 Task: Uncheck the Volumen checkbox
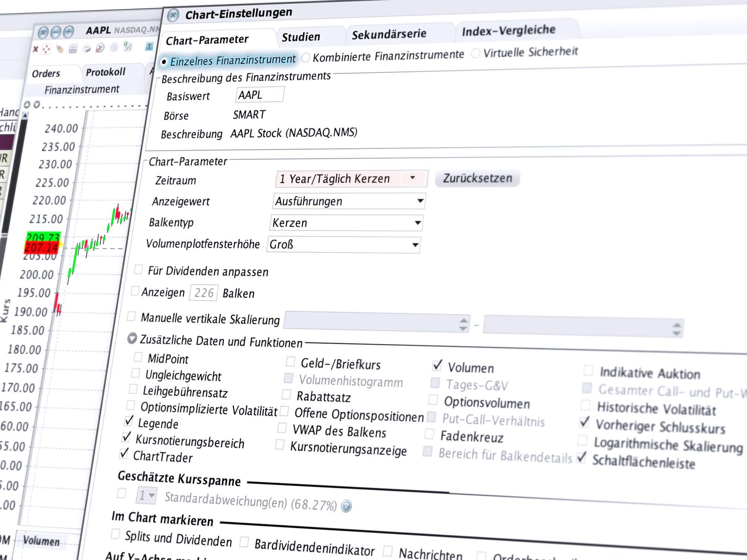point(437,365)
